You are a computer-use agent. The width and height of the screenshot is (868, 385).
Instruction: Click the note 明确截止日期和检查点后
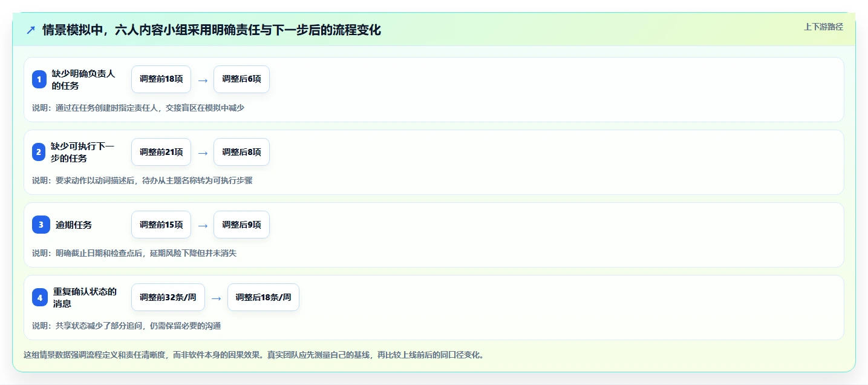[134, 253]
